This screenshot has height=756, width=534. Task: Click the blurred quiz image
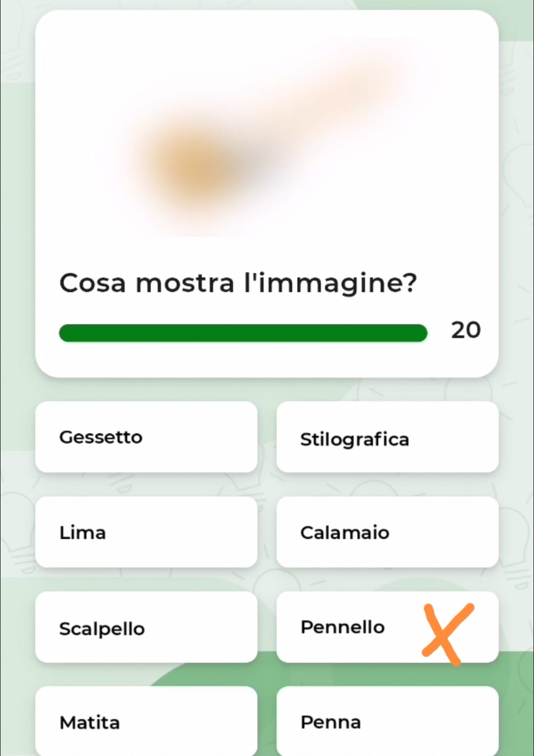coord(267,139)
